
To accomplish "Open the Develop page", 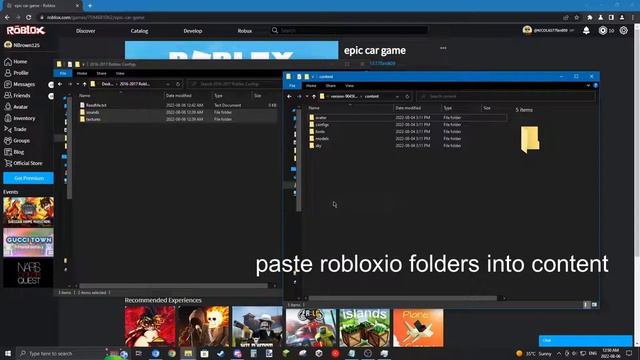I will click(x=193, y=31).
